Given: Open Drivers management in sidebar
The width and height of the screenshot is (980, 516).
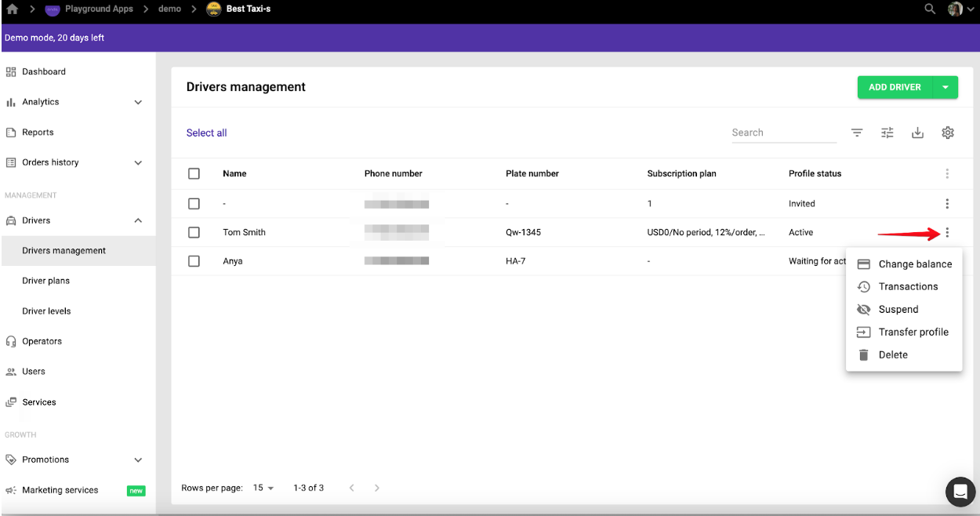Looking at the screenshot, I should pos(78,251).
